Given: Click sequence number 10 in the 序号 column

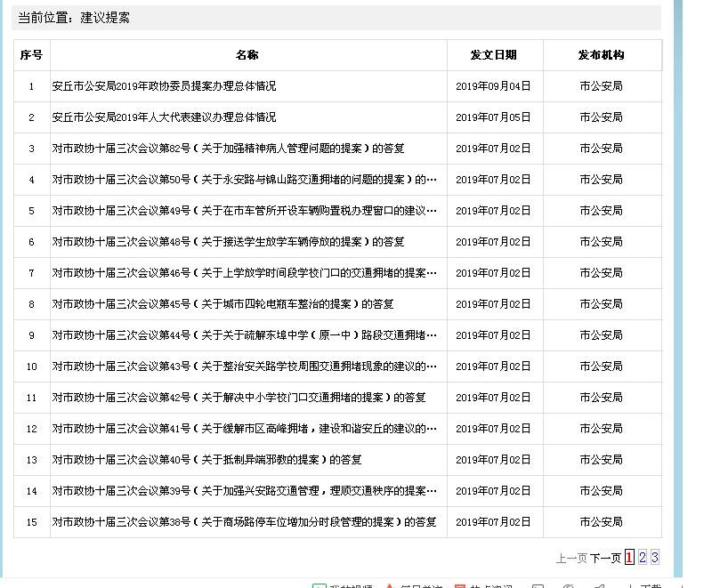Looking at the screenshot, I should [x=31, y=366].
